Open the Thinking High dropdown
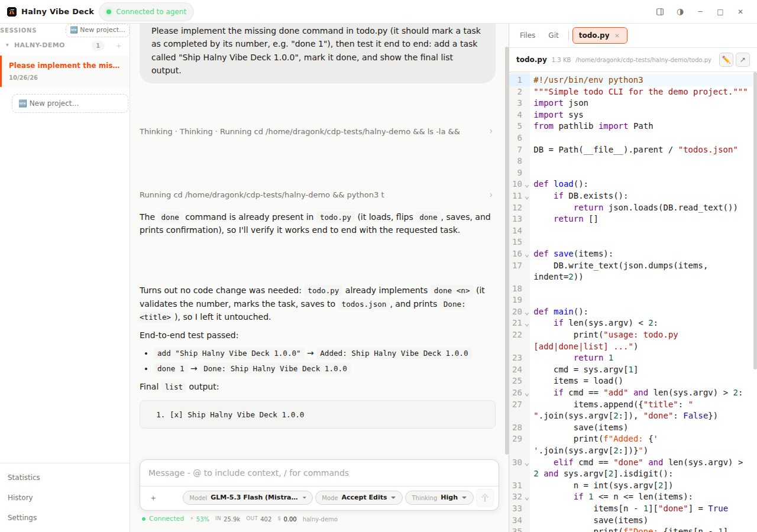Screen dimensions: 757x532 tap(439, 498)
